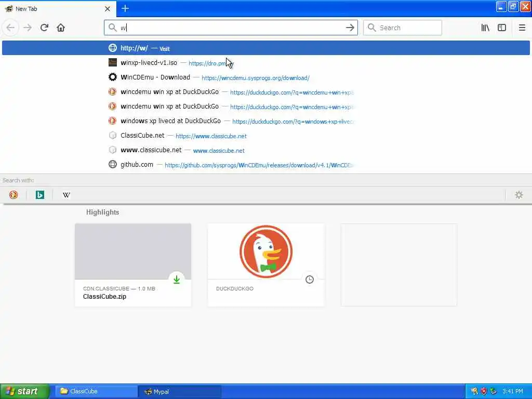The image size is (532, 399).
Task: Search with the Wikipedia W icon
Action: tap(66, 195)
